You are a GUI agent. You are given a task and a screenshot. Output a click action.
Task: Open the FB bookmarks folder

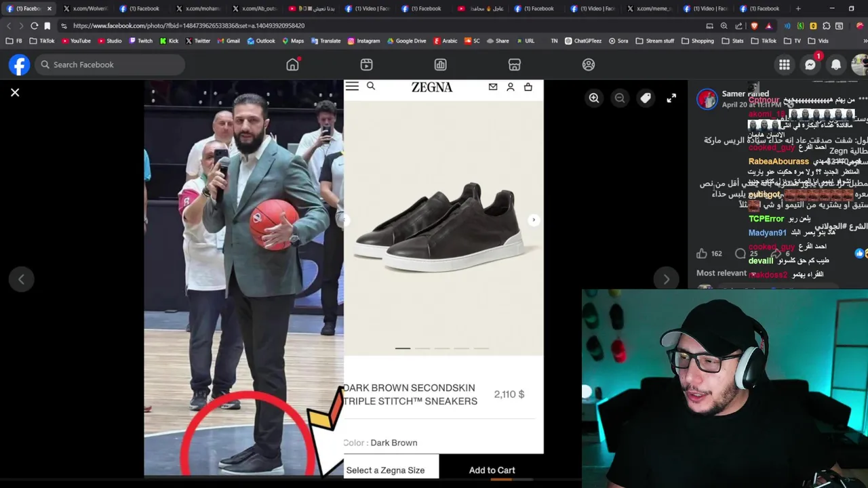point(14,41)
